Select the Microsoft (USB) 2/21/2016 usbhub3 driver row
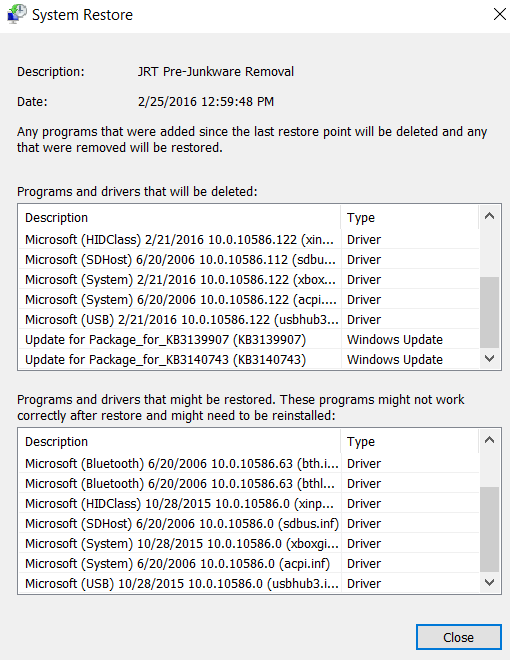 click(x=249, y=319)
